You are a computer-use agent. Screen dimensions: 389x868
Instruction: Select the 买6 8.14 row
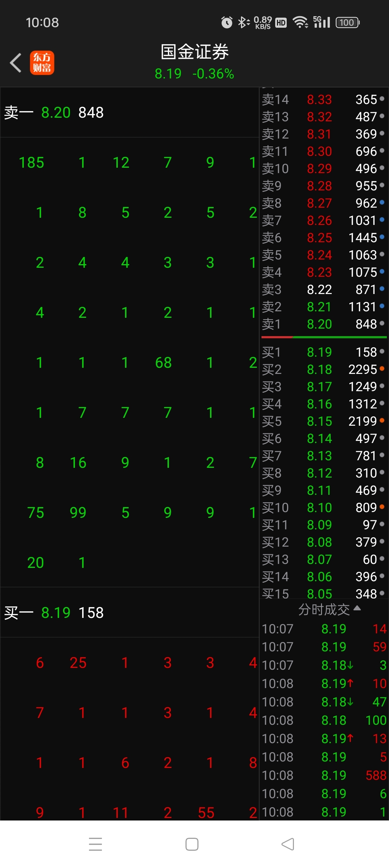pyautogui.click(x=324, y=438)
